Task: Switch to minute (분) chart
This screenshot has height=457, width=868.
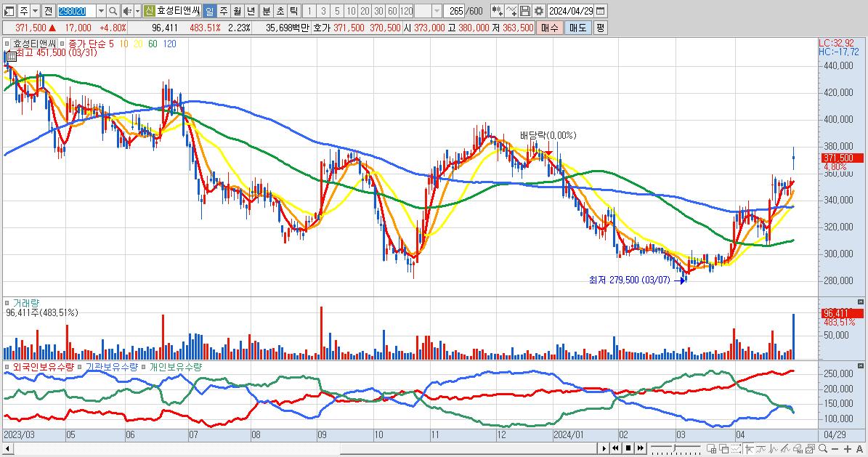Action: (267, 10)
